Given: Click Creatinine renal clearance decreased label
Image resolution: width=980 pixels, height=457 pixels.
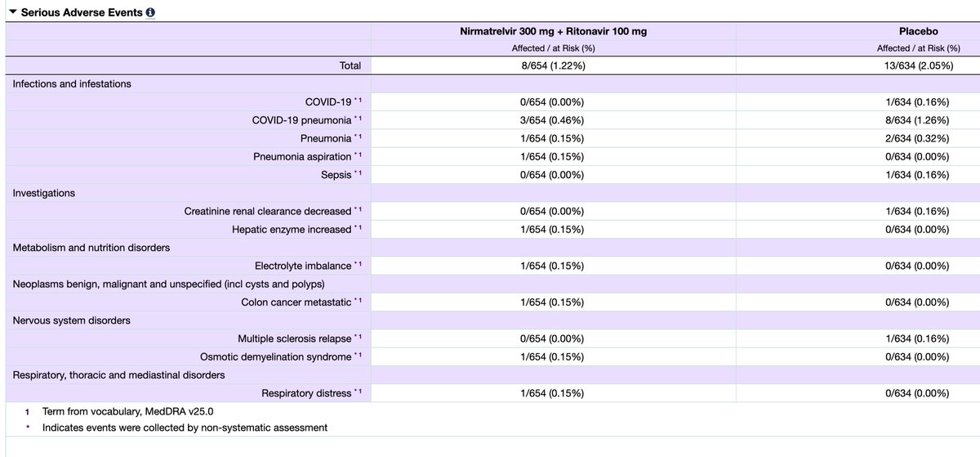Looking at the screenshot, I should (x=268, y=211).
